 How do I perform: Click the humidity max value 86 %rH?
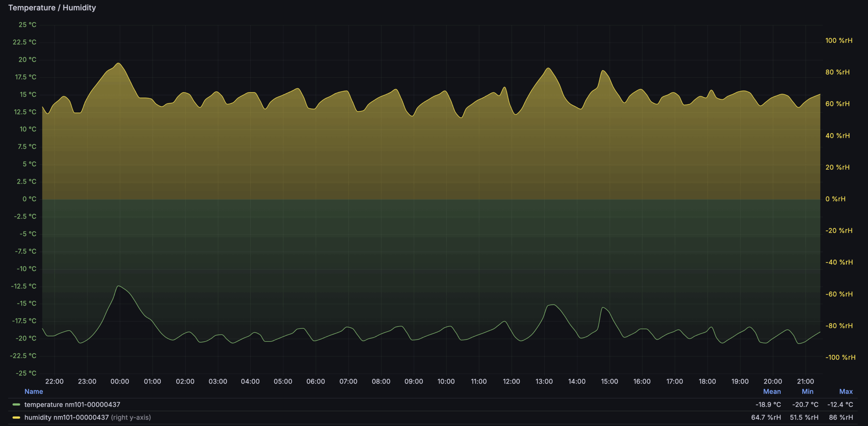pos(841,418)
